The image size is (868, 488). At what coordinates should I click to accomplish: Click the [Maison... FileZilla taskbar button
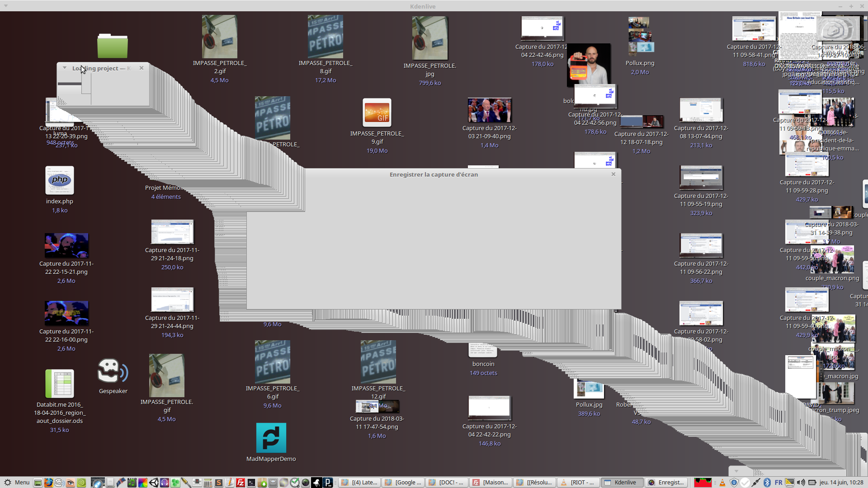point(491,483)
